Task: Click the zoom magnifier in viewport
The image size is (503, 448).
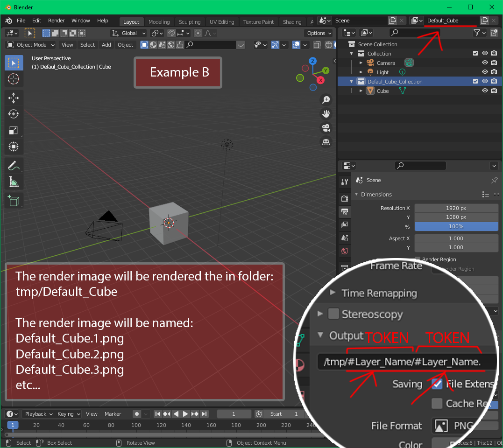Action: coord(326,100)
